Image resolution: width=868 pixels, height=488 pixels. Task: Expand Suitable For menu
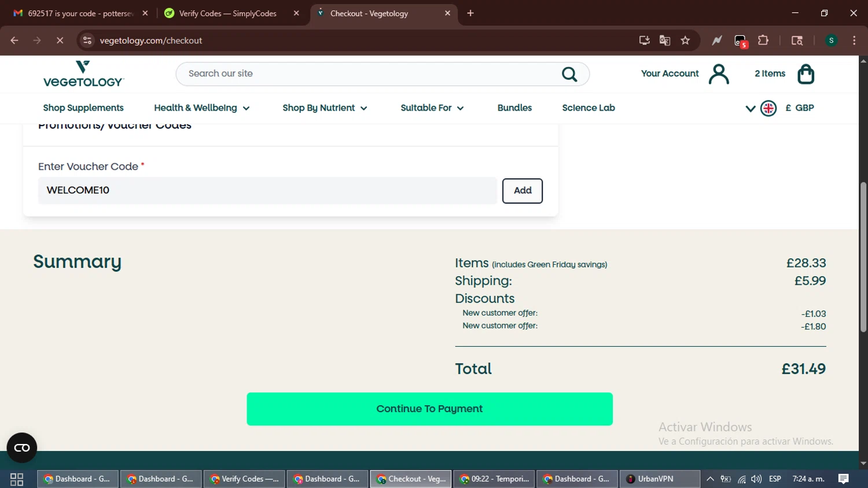click(432, 108)
